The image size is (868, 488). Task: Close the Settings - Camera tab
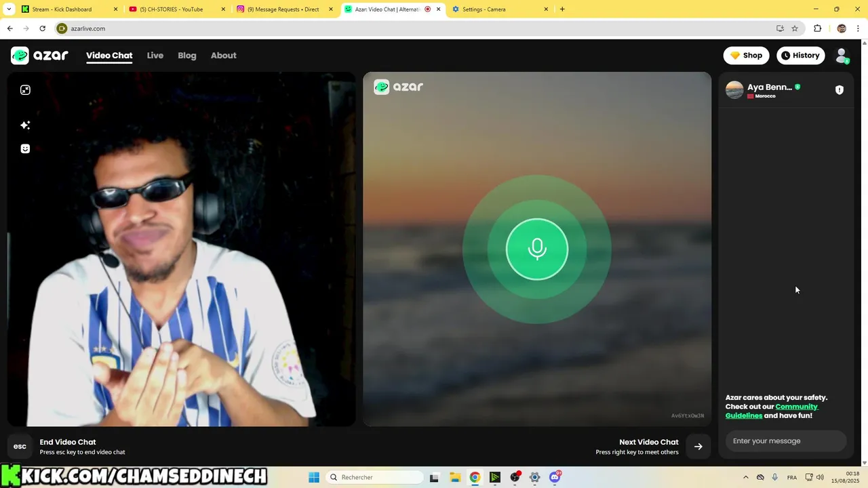click(x=546, y=9)
